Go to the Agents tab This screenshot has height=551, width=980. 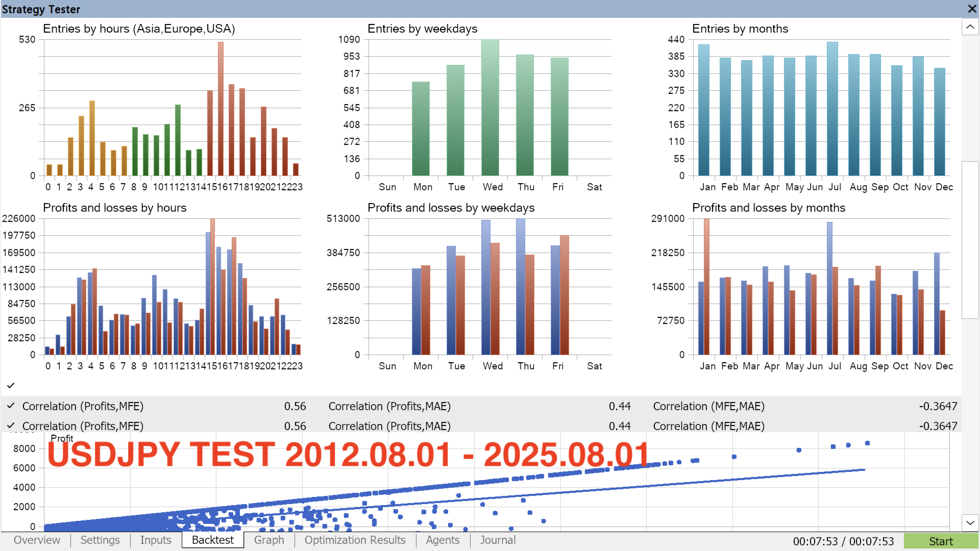click(x=443, y=540)
